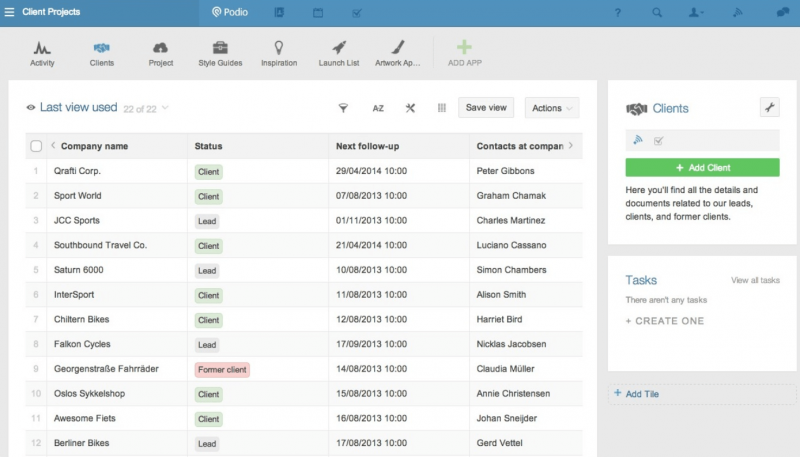Click the View all tasks link
The image size is (800, 457).
(755, 280)
